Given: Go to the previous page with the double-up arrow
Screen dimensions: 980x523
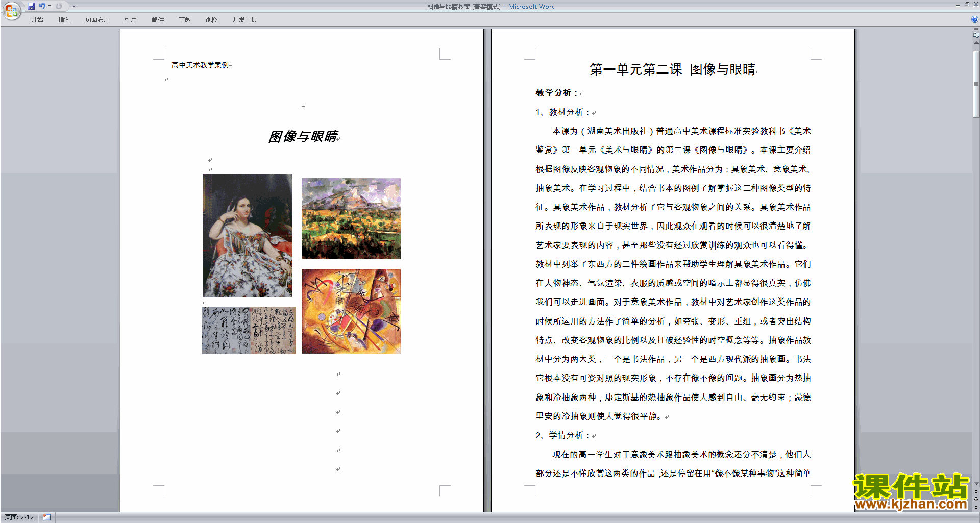Looking at the screenshot, I should (x=976, y=492).
